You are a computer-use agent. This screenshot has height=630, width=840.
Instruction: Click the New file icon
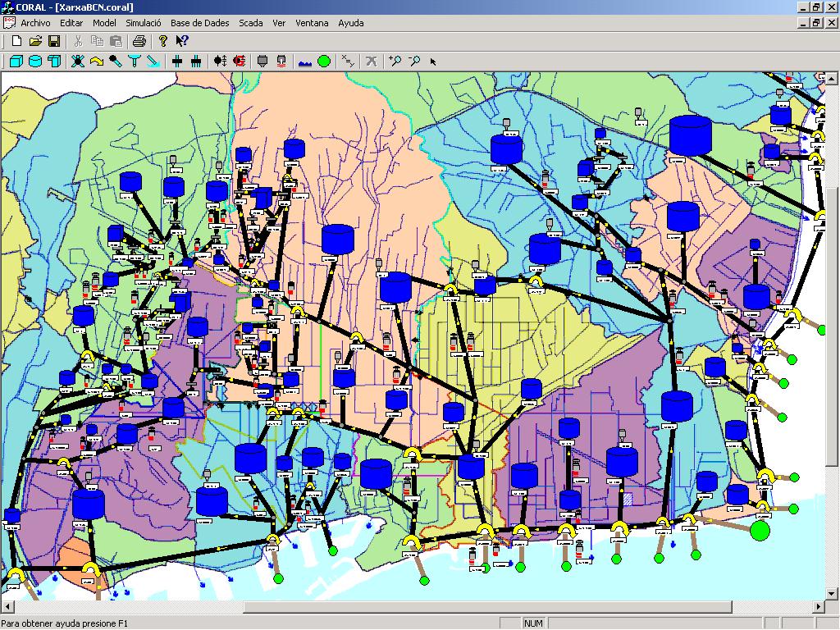click(x=16, y=41)
